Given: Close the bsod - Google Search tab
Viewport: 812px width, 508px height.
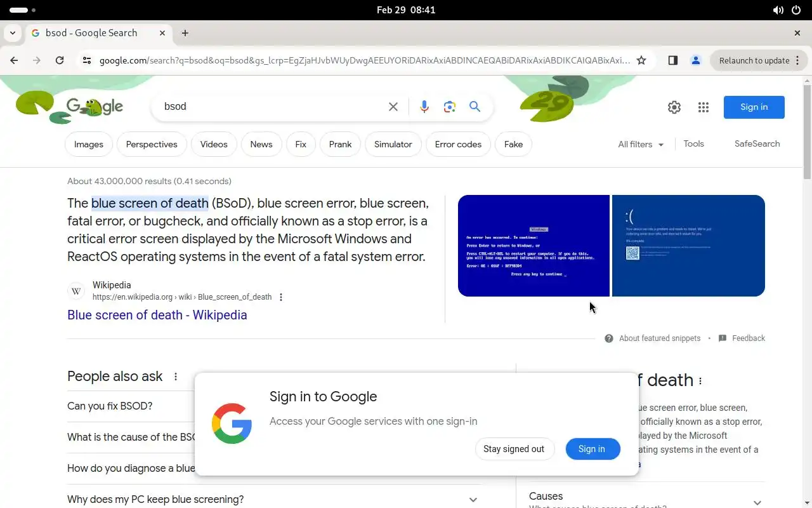Looking at the screenshot, I should pos(162,33).
